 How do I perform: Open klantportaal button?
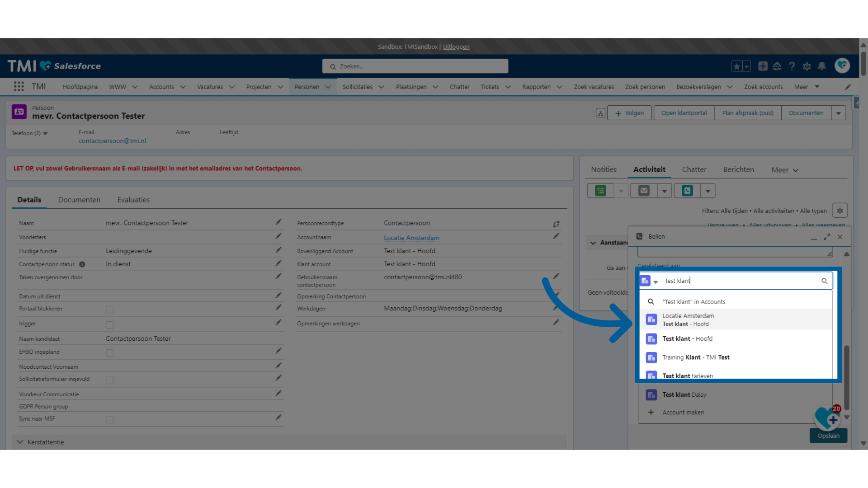pos(684,113)
